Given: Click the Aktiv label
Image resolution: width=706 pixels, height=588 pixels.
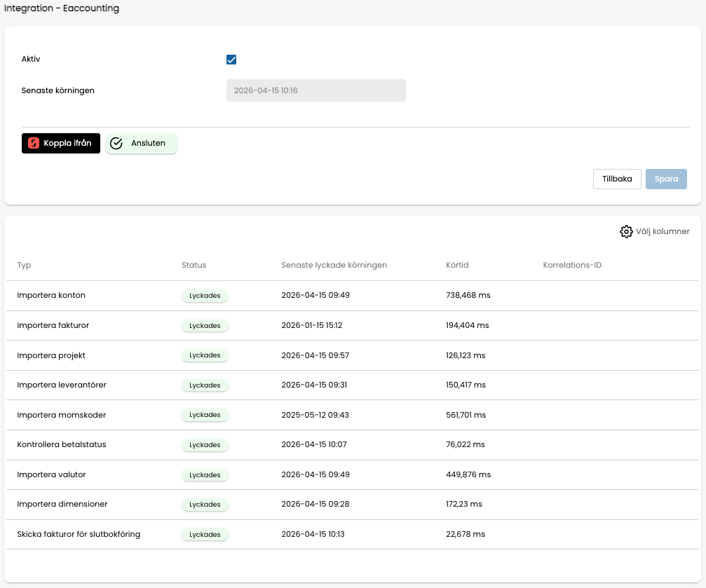Looking at the screenshot, I should tap(31, 59).
